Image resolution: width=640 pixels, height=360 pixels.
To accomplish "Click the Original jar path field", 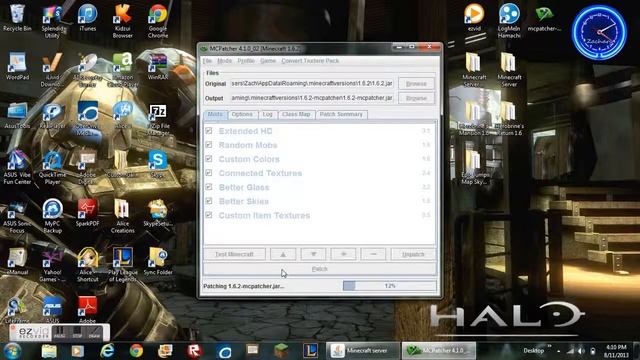I will coord(312,83).
